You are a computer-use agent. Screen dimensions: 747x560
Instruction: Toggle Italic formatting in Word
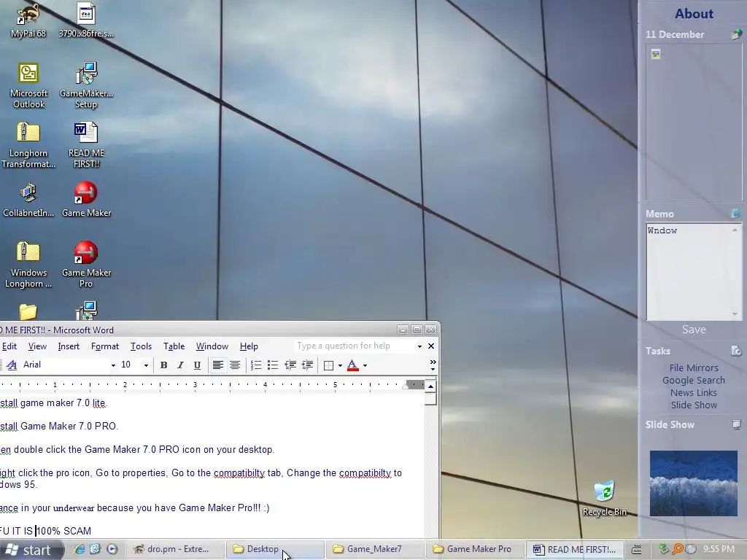tap(180, 365)
